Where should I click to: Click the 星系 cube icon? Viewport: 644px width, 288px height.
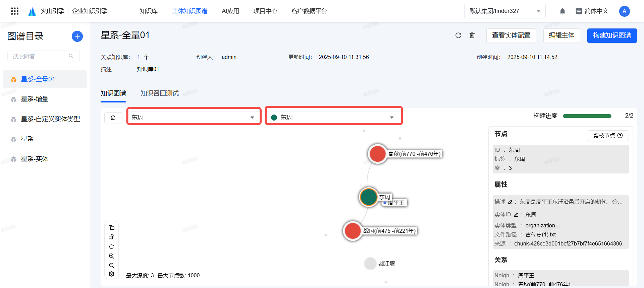pos(13,139)
